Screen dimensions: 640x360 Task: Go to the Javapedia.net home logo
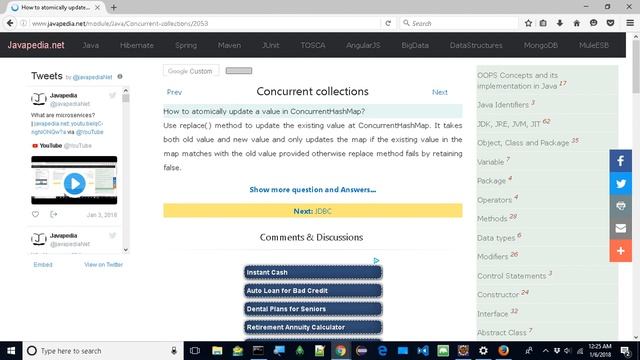click(x=36, y=45)
